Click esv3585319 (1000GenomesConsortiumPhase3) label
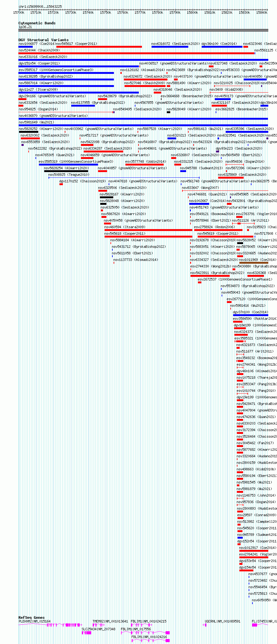This screenshot has width=277, height=644. tap(76, 161)
